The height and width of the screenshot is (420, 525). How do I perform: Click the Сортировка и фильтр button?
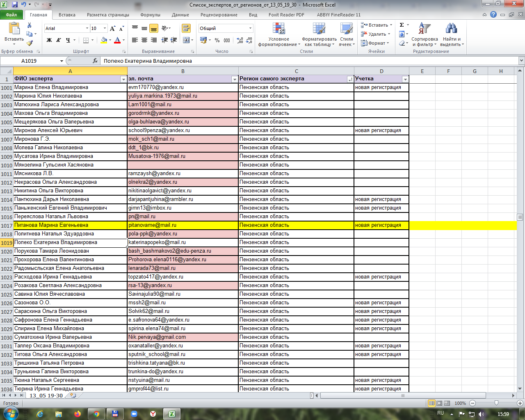pyautogui.click(x=425, y=34)
